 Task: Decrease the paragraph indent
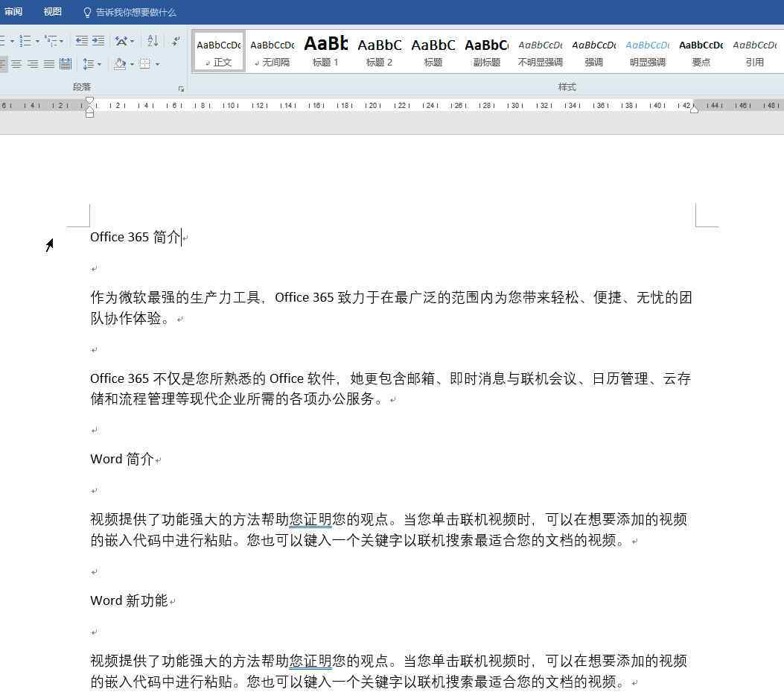point(81,41)
